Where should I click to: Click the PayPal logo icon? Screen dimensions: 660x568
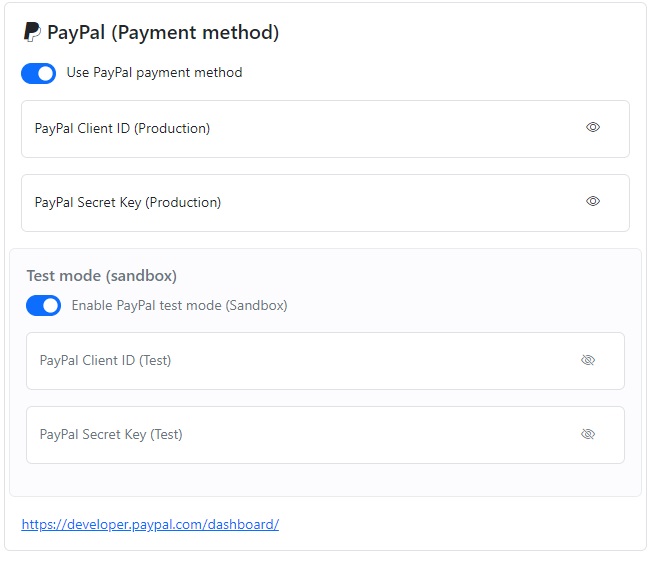click(x=32, y=32)
